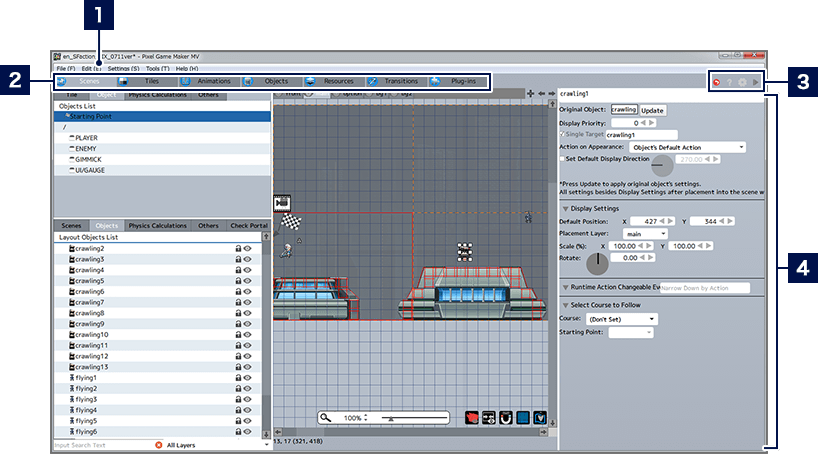Collapse the Display Settings section
Image resolution: width=818 pixels, height=454 pixels.
click(566, 209)
